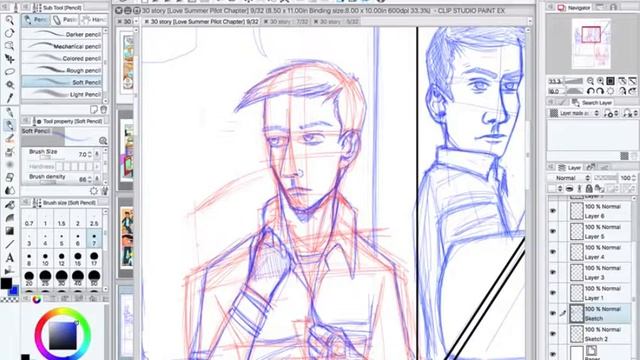Adjust the Brush density stepper arrows
This screenshot has width=640, height=360.
90,179
